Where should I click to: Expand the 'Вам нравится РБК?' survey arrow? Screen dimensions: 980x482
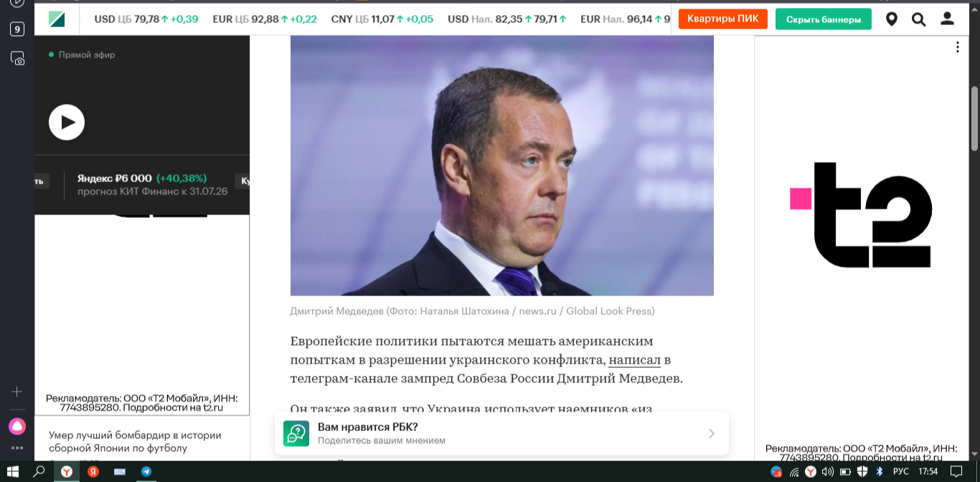712,433
